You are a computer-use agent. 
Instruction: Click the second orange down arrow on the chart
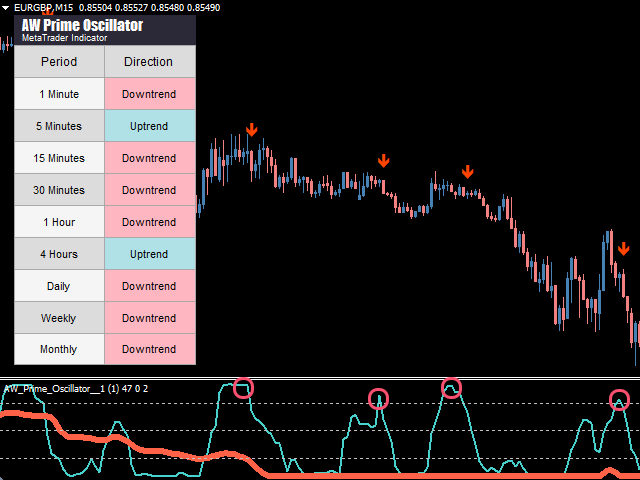tap(383, 160)
